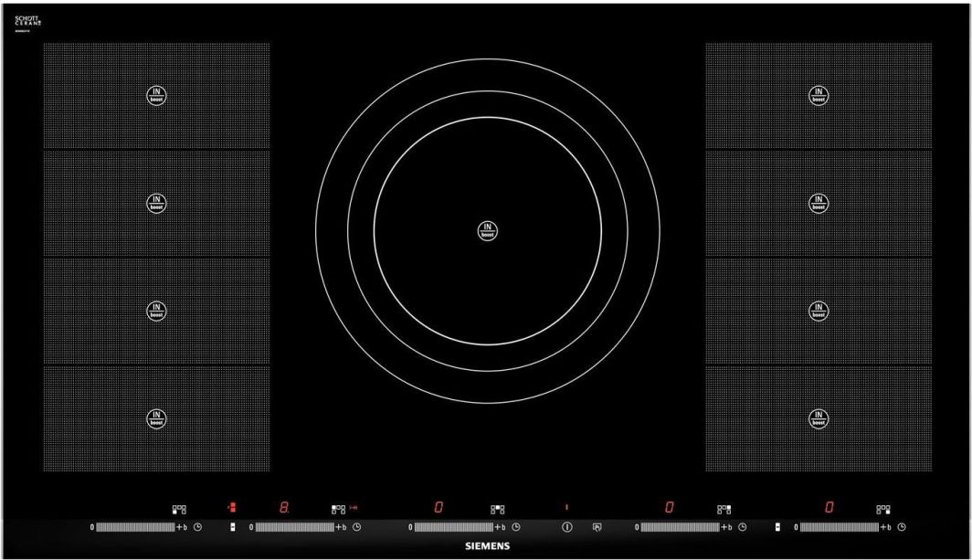Screen dimensions: 972x560
Task: Tap the timer clock of the second-left slider
Action: tap(357, 527)
